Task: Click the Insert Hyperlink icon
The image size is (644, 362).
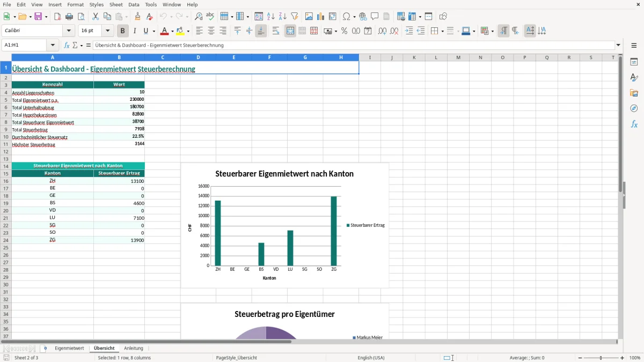Action: (x=363, y=17)
